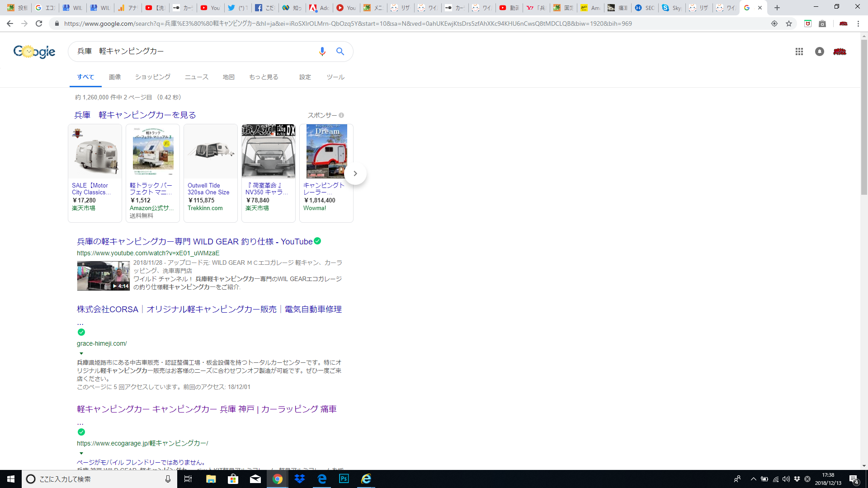Click the page vertical scrollbar

pos(864,117)
